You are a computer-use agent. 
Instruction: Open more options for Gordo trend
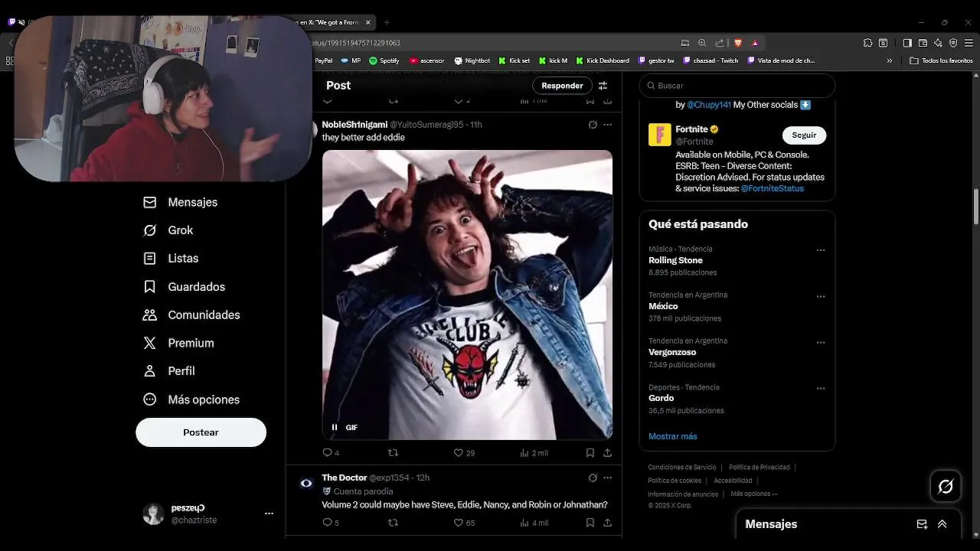point(821,389)
